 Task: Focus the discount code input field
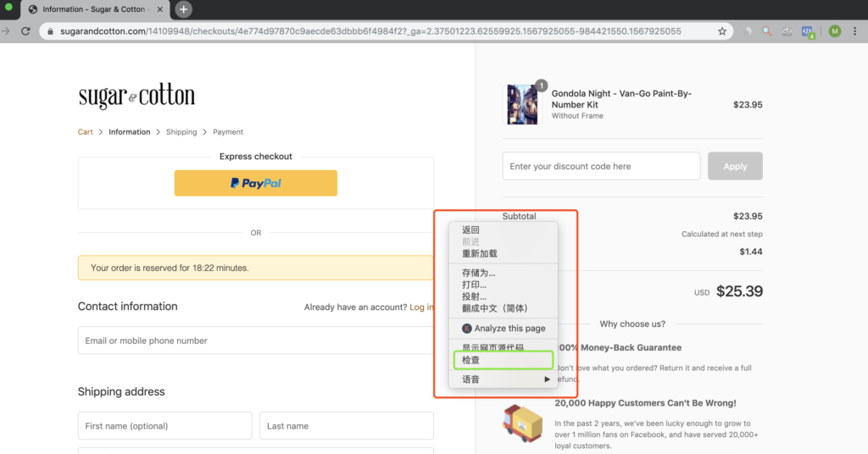pyautogui.click(x=601, y=166)
